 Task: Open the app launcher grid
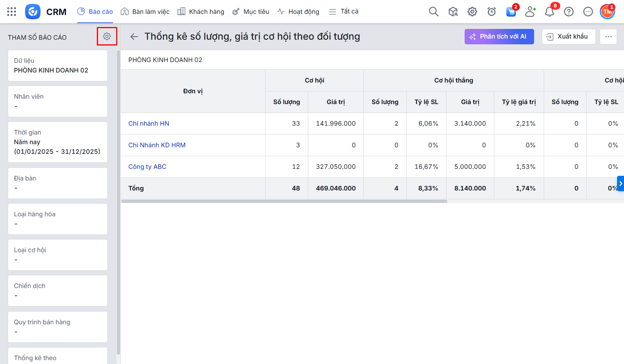point(12,12)
